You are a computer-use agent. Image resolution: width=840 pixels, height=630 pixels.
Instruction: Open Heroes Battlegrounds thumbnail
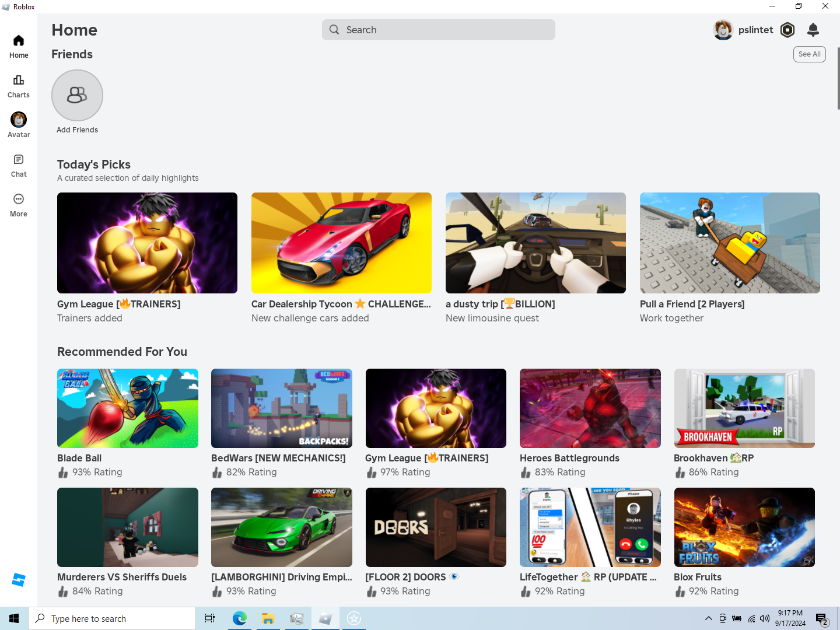tap(590, 408)
